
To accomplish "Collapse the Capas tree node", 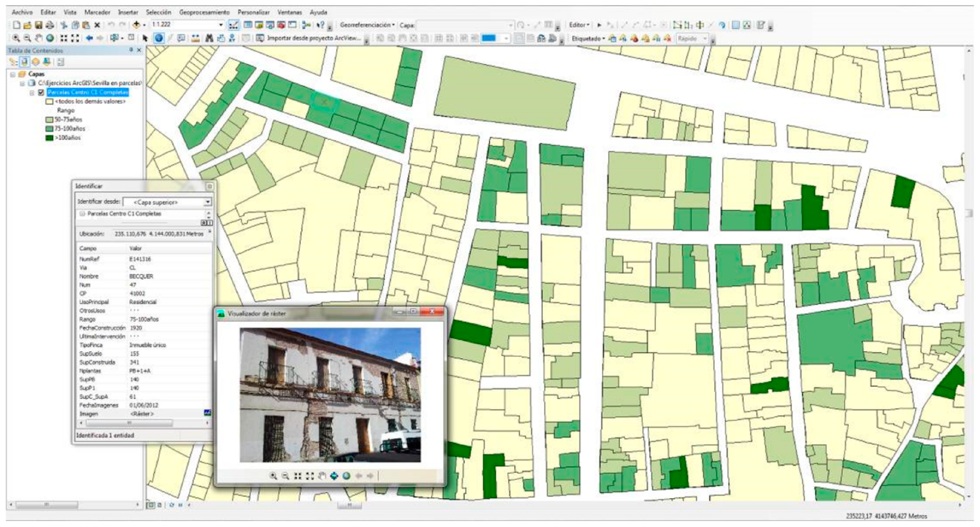I will point(13,74).
